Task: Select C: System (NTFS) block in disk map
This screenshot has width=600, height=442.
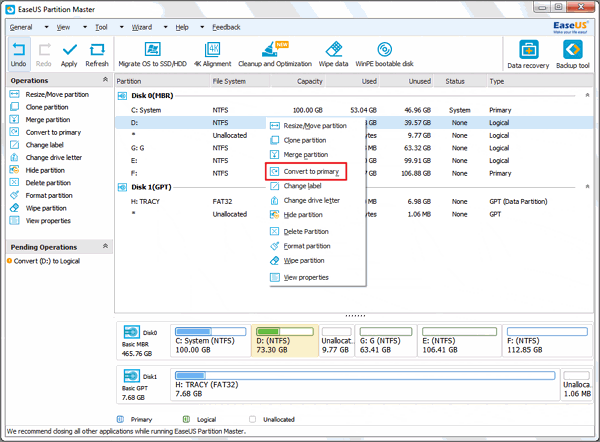Action: pos(210,341)
